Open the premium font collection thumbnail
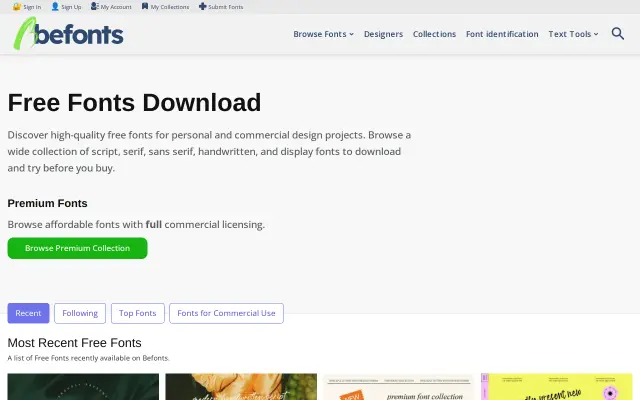 399,387
